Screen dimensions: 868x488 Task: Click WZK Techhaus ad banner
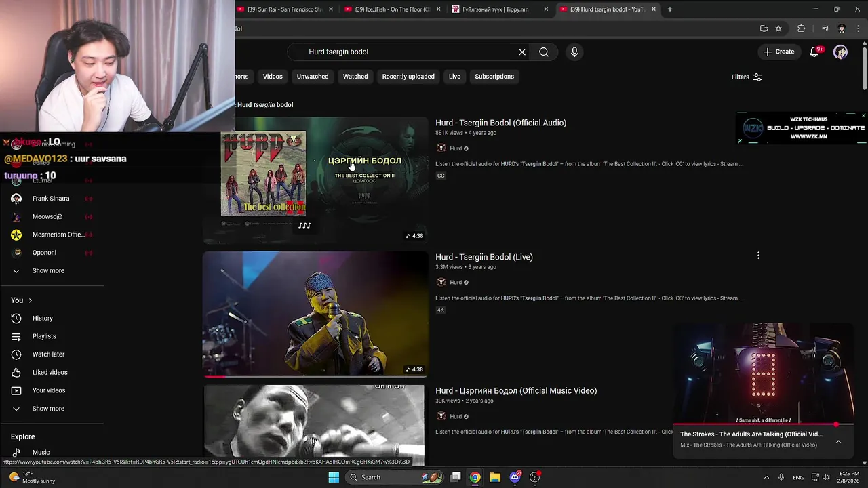tap(802, 128)
